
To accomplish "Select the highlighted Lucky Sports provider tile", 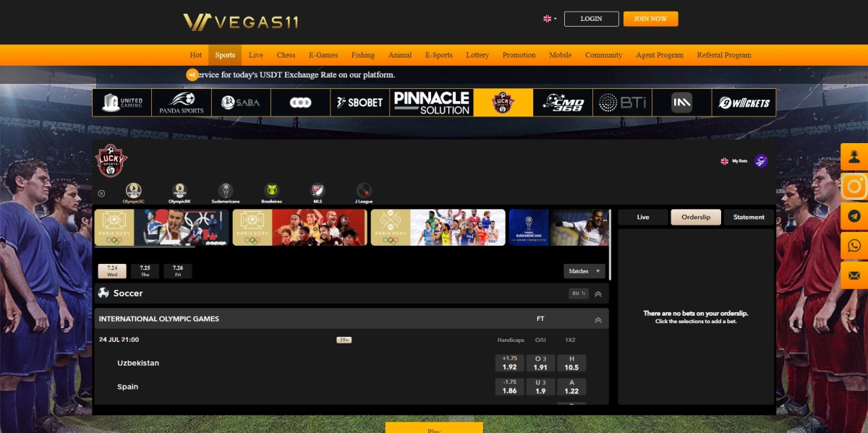I will pyautogui.click(x=503, y=103).
